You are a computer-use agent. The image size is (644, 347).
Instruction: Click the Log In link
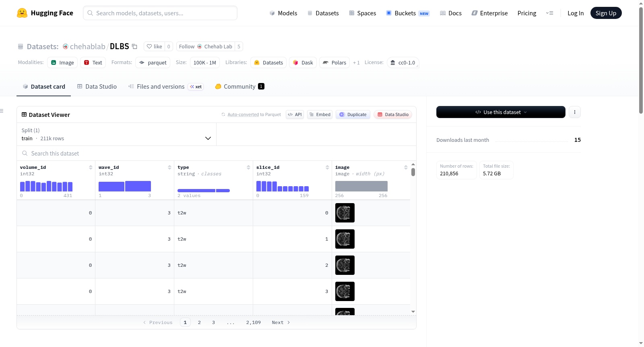point(576,13)
